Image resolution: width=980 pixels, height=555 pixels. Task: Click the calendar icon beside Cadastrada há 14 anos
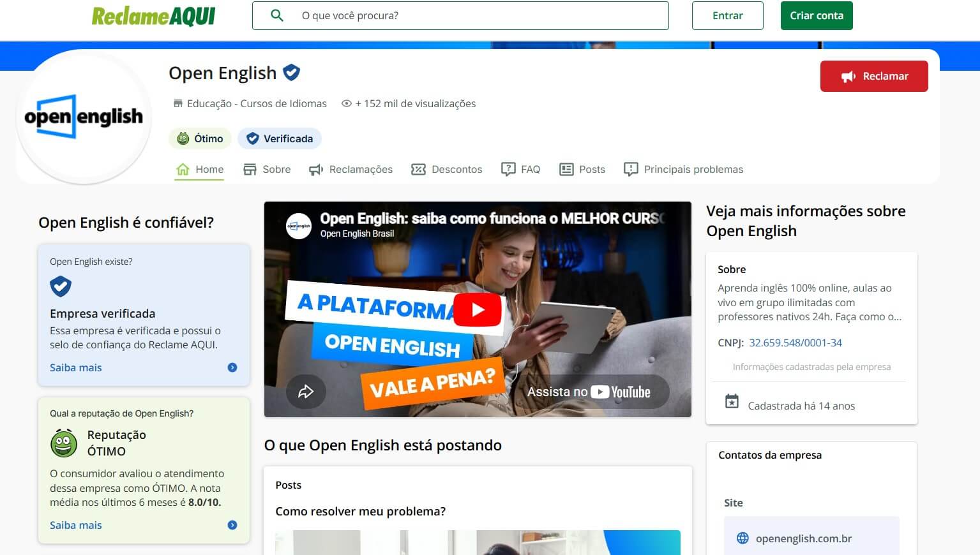pos(732,401)
